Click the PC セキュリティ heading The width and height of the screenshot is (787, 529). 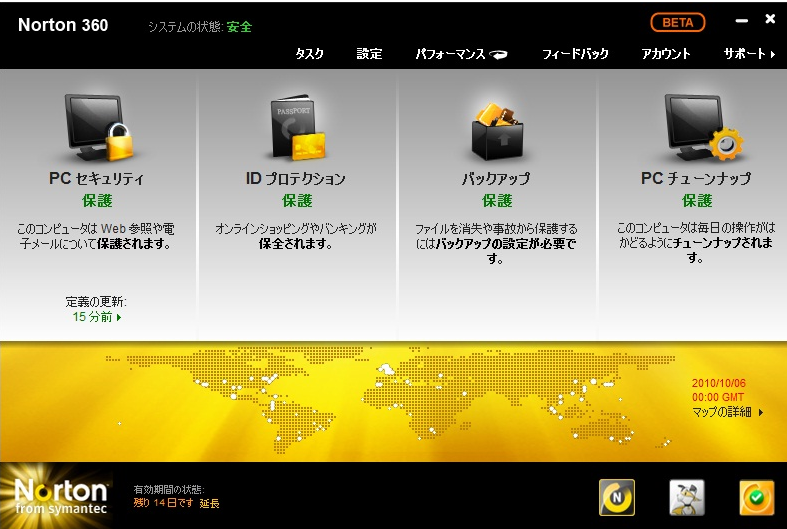click(x=96, y=178)
